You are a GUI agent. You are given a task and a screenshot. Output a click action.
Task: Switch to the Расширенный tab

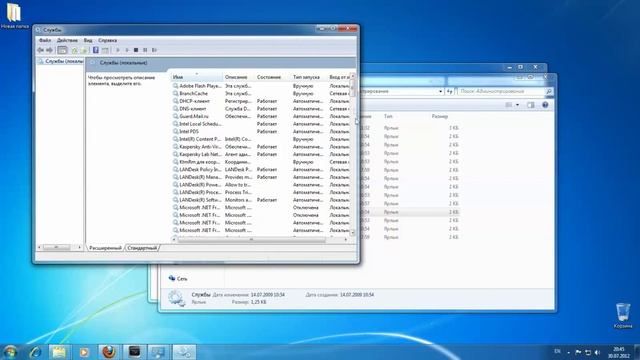(105, 248)
